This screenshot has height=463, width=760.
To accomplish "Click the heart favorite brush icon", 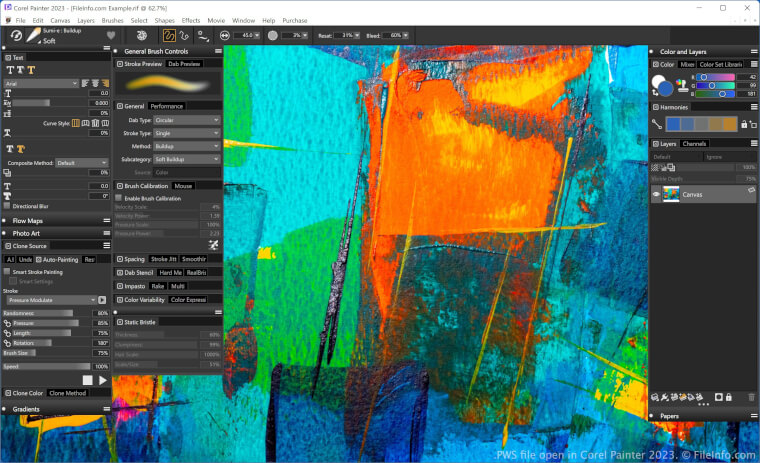I will (111, 35).
